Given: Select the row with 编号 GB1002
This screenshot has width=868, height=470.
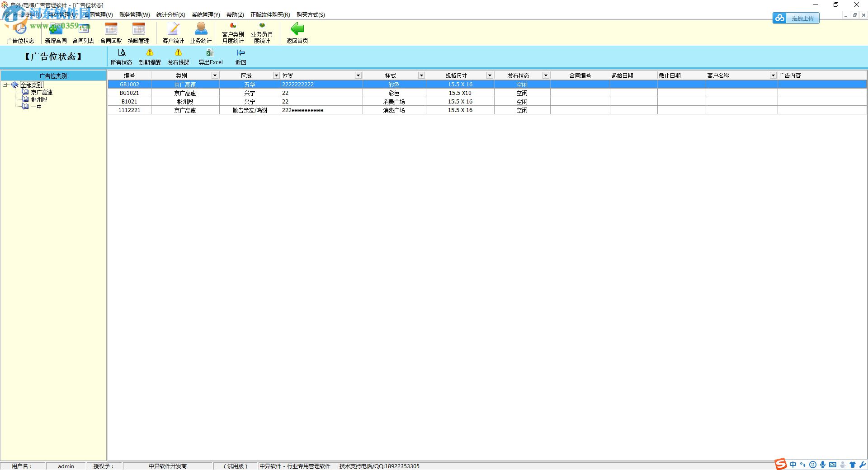Looking at the screenshot, I should click(487, 85).
